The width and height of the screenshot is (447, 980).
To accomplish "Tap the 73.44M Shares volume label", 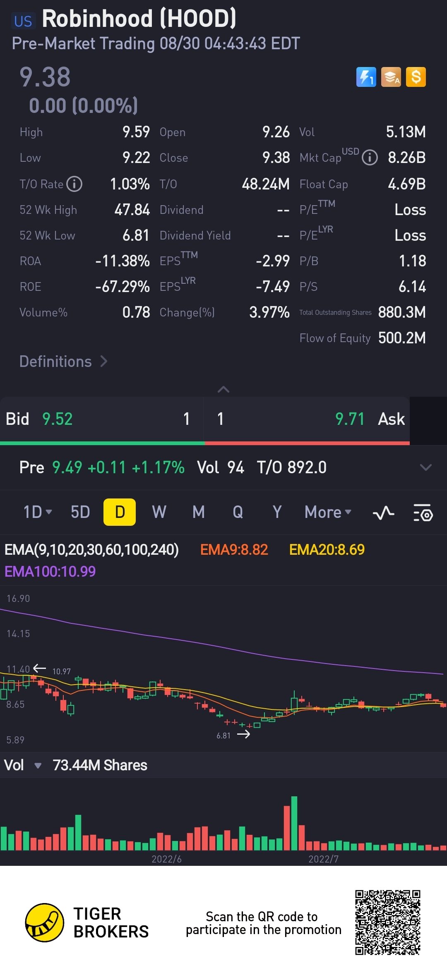I will (100, 765).
